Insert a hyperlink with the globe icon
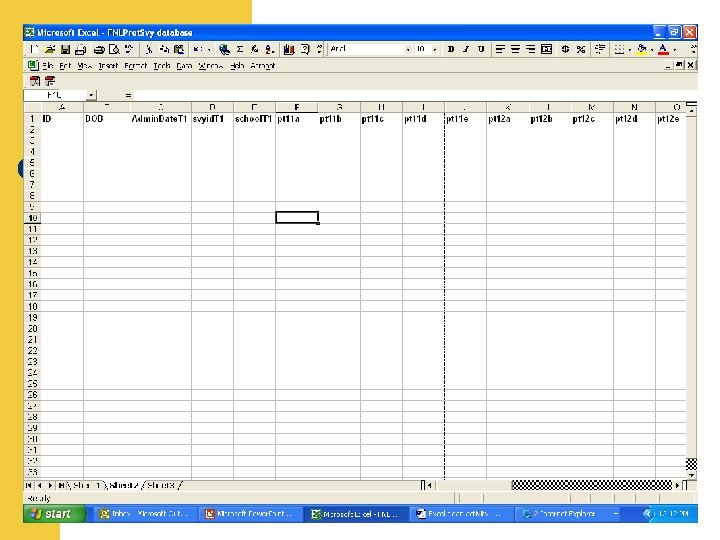Screen dimensions: 720x540 (x=225, y=49)
